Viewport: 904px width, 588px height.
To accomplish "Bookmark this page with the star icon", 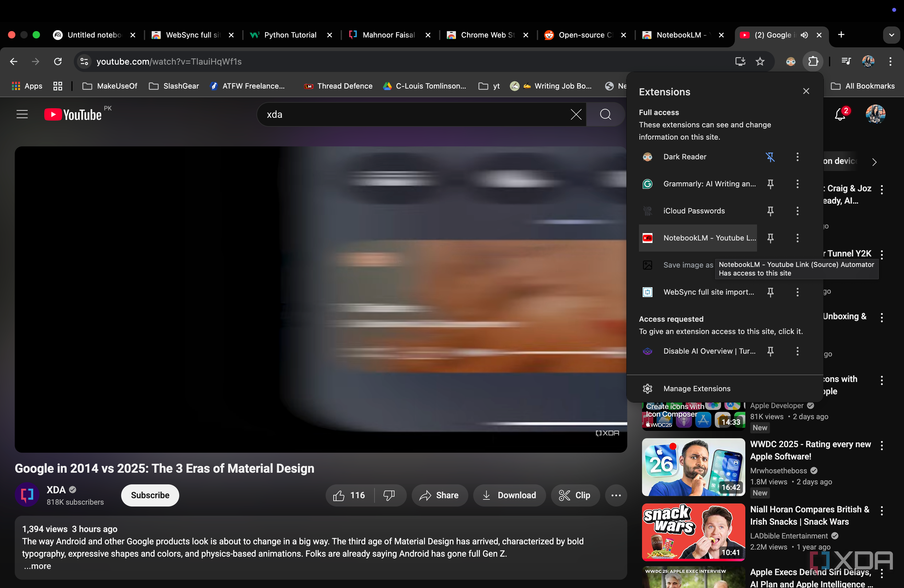I will click(760, 61).
